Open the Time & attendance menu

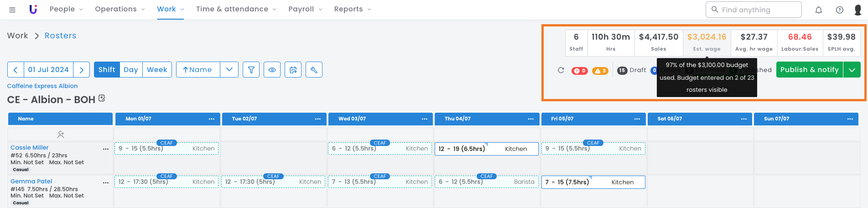[236, 9]
